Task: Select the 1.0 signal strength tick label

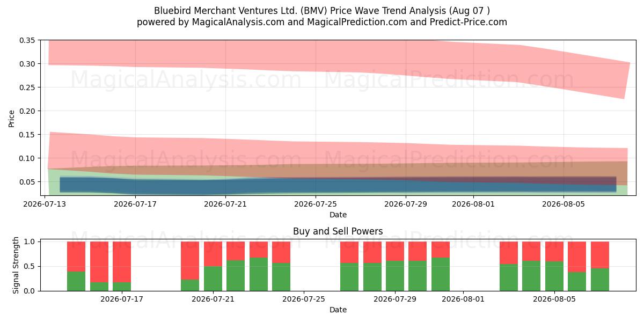Action: pyautogui.click(x=31, y=241)
